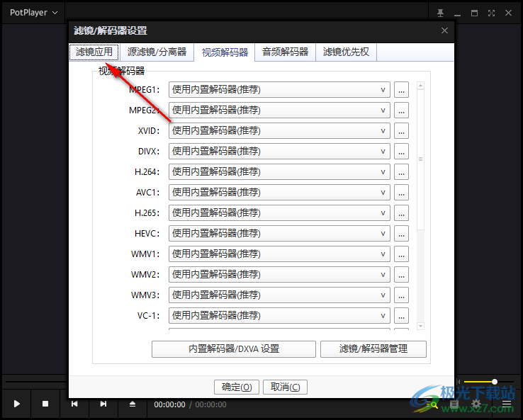
Task: Click the previous track icon
Action: pos(74,404)
